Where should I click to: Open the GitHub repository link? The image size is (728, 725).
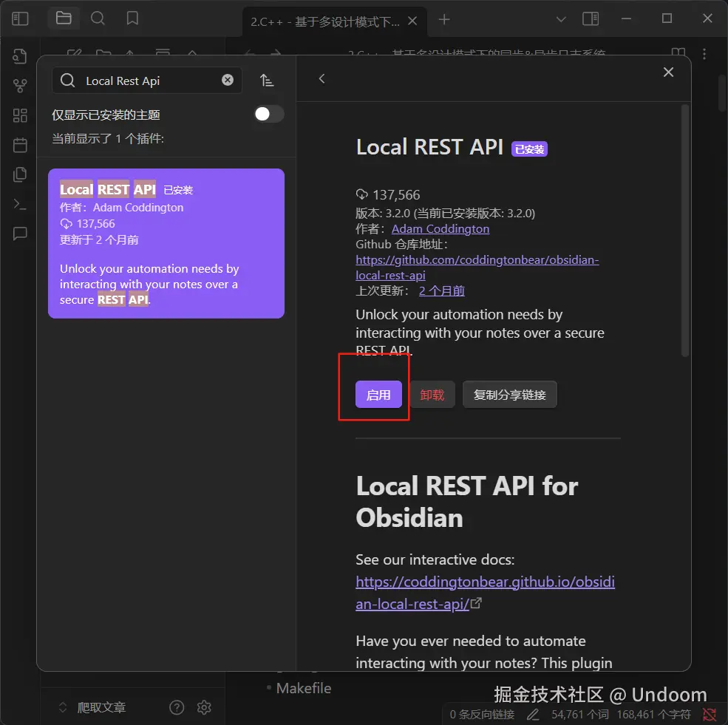pyautogui.click(x=477, y=268)
